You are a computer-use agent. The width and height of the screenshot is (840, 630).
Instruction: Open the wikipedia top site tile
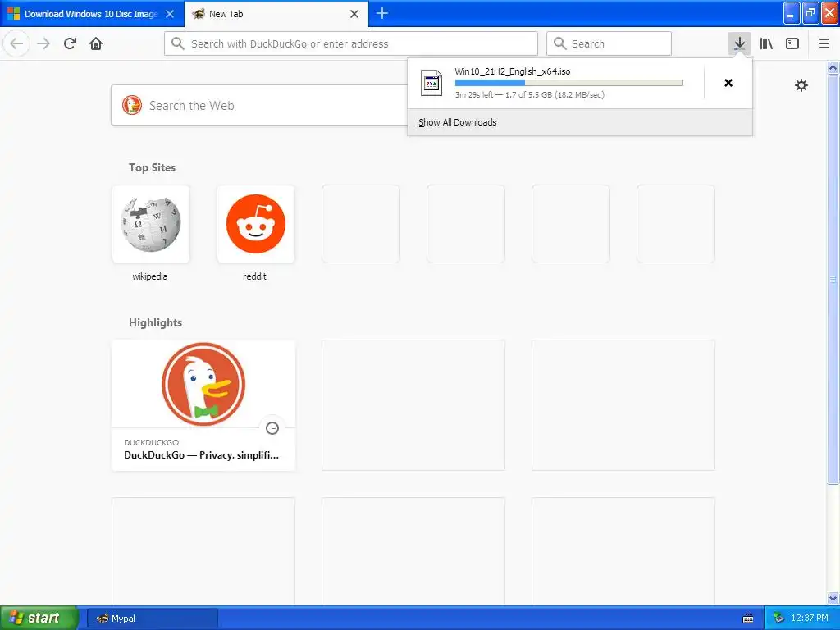(x=151, y=224)
